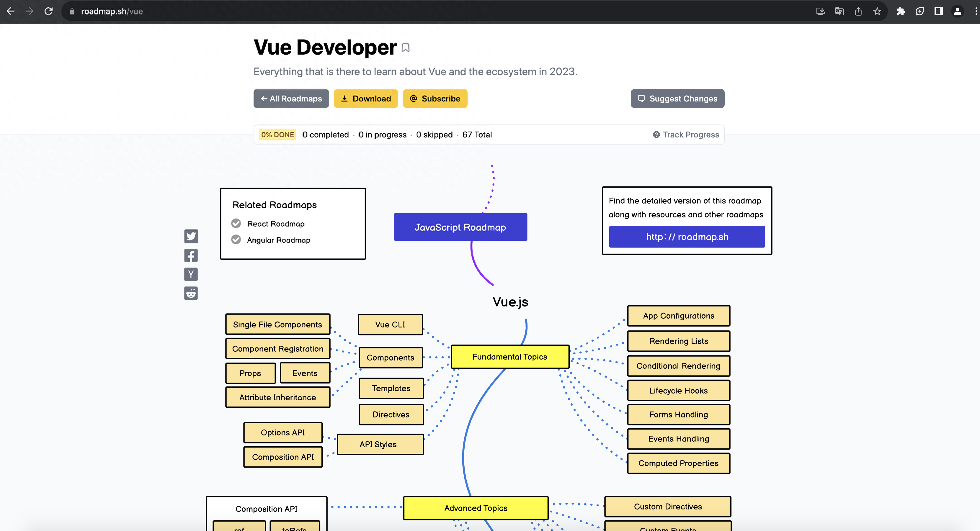Click the Twitter share icon
Image resolution: width=980 pixels, height=531 pixels.
tap(190, 236)
